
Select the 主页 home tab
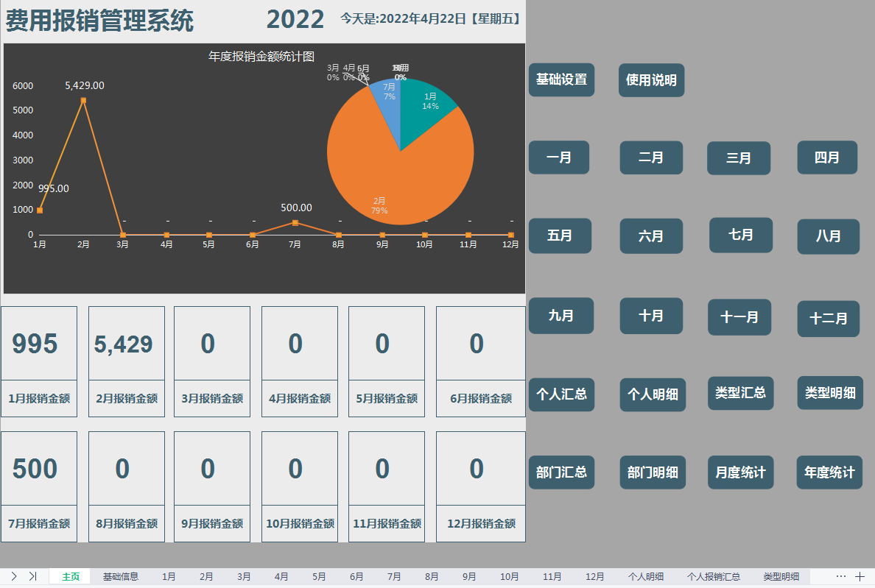(70, 577)
